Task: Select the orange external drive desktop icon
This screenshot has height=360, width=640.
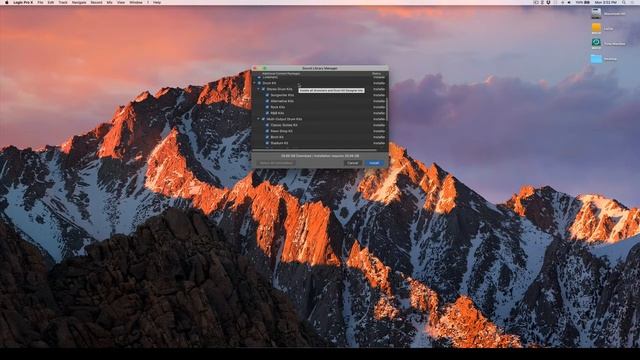Action: 596,28
